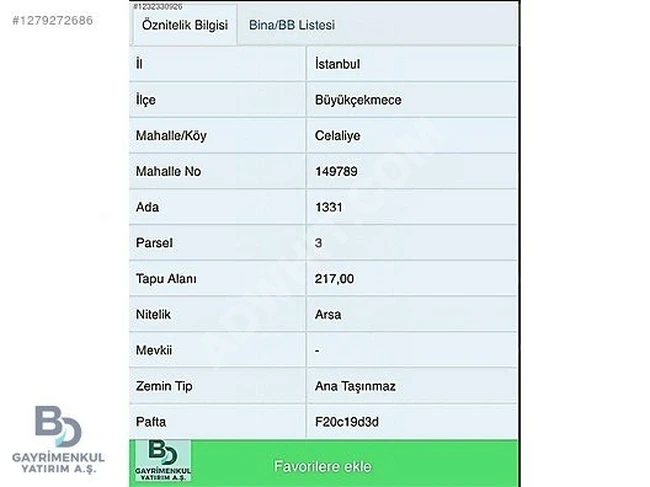Click the Parsel value 3
The width and height of the screenshot is (650, 487).
pos(318,243)
